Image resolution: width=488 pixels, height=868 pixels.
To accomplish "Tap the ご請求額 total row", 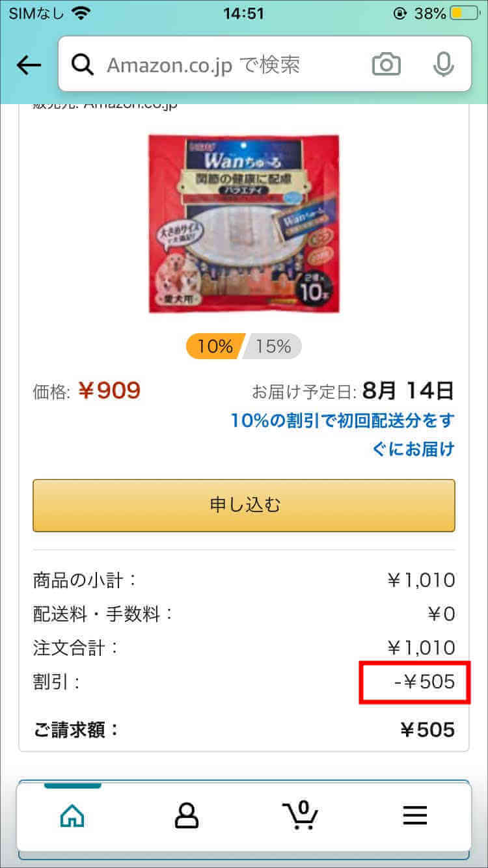I will 244,729.
